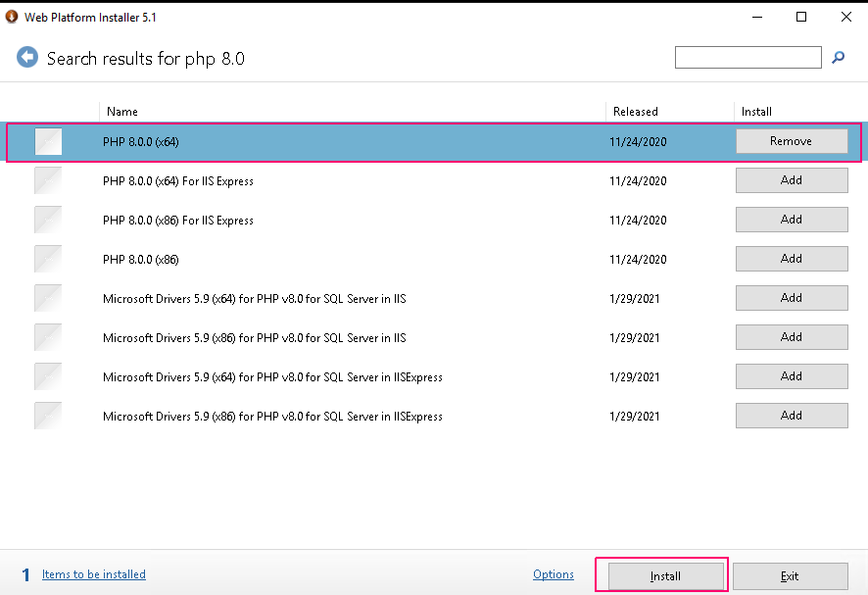Click the icon beside PHP 8.0.0 (x86) For IIS Express

(x=48, y=220)
